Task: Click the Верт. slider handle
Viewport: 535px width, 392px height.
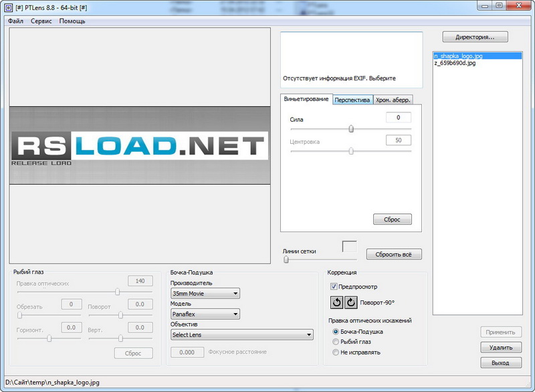Action: (120, 338)
